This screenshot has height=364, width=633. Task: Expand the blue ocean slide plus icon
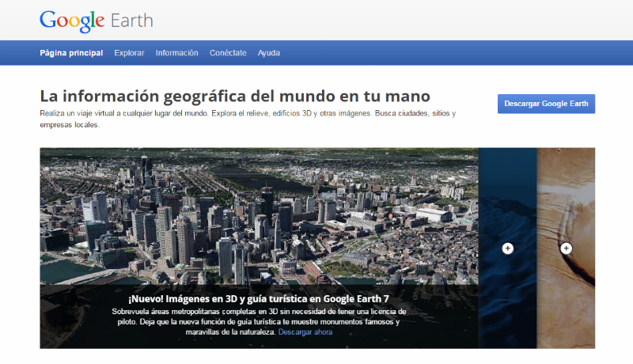[508, 248]
